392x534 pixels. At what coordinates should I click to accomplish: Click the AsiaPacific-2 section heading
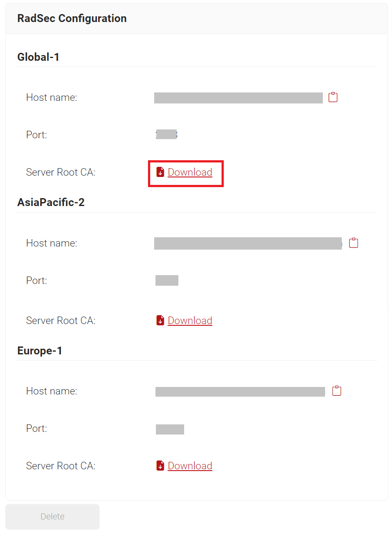[x=51, y=202]
